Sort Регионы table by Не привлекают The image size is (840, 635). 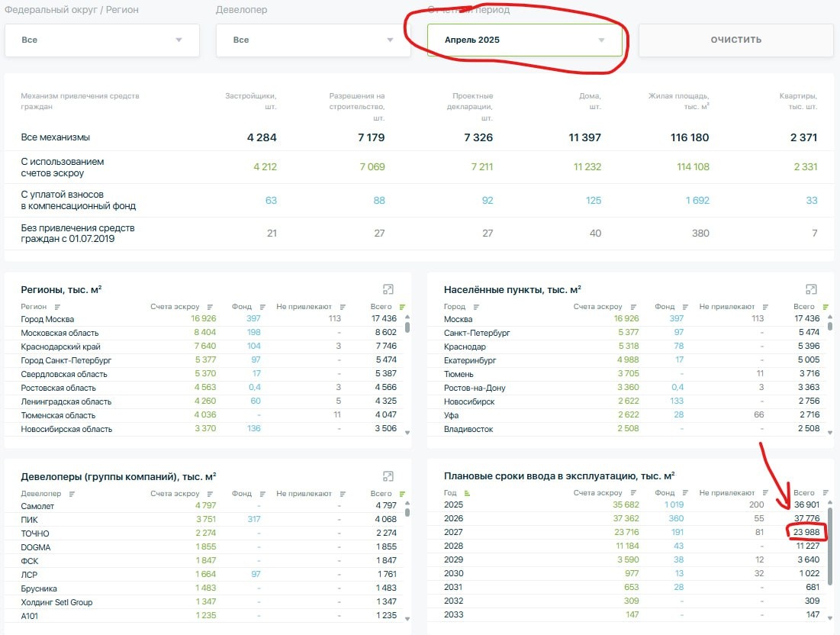343,307
